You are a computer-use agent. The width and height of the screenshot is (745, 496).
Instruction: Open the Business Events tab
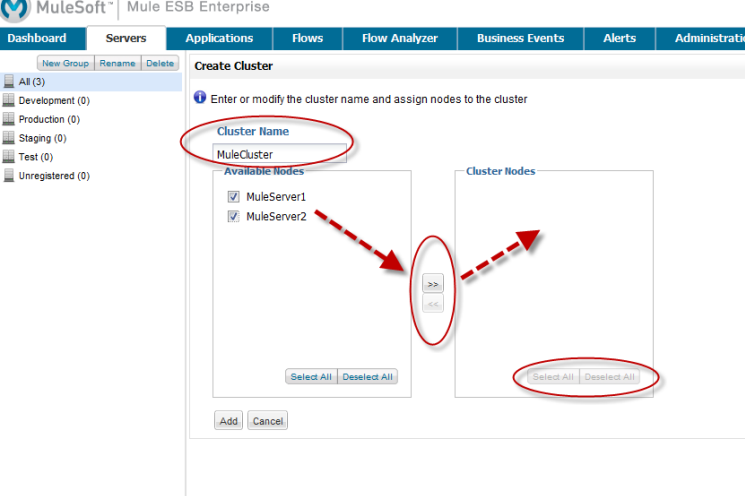point(520,38)
